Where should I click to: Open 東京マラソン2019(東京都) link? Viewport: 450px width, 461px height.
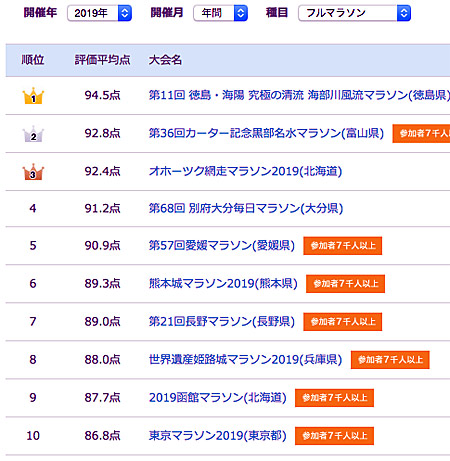[x=218, y=436]
